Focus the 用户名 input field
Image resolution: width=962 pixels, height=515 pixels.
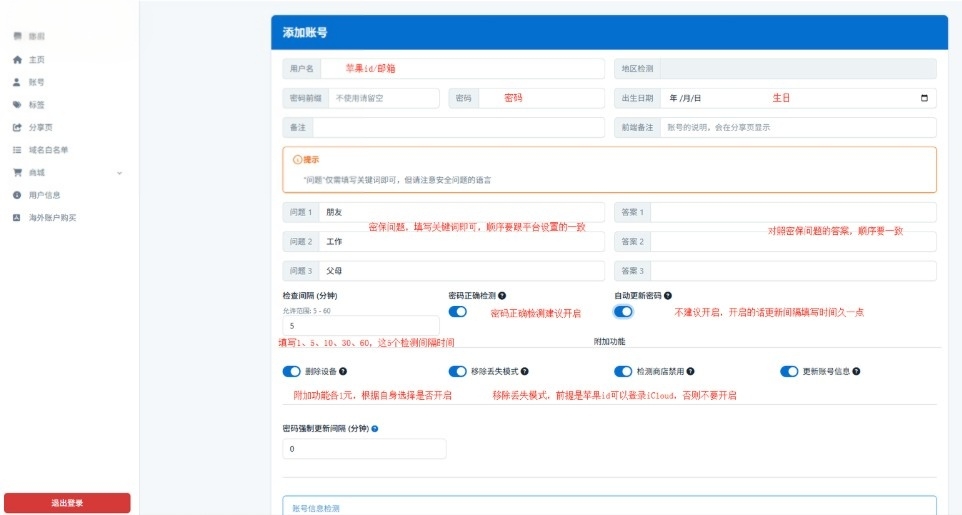click(462, 69)
